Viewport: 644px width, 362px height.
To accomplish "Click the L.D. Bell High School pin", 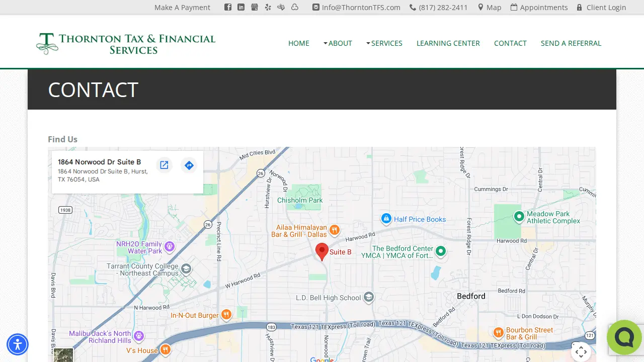I will click(369, 297).
